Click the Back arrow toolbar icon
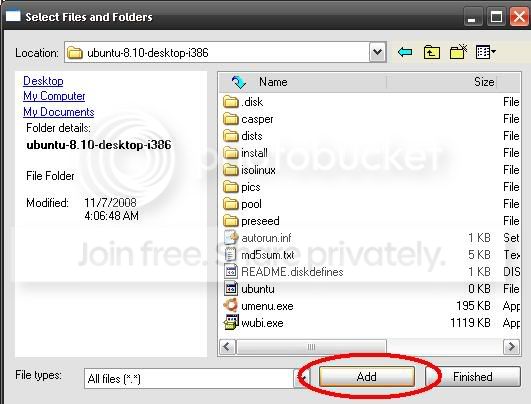Screen dimensions: 531x404 coord(405,52)
